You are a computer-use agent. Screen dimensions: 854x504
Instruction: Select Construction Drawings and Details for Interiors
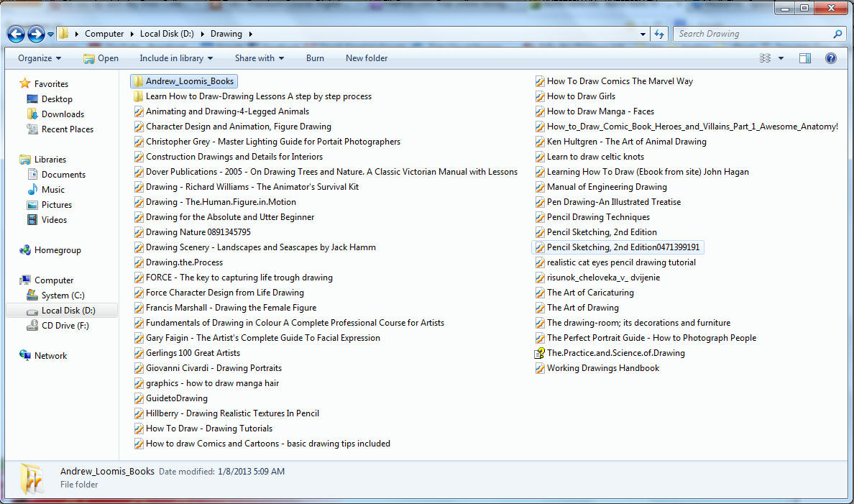pos(228,157)
